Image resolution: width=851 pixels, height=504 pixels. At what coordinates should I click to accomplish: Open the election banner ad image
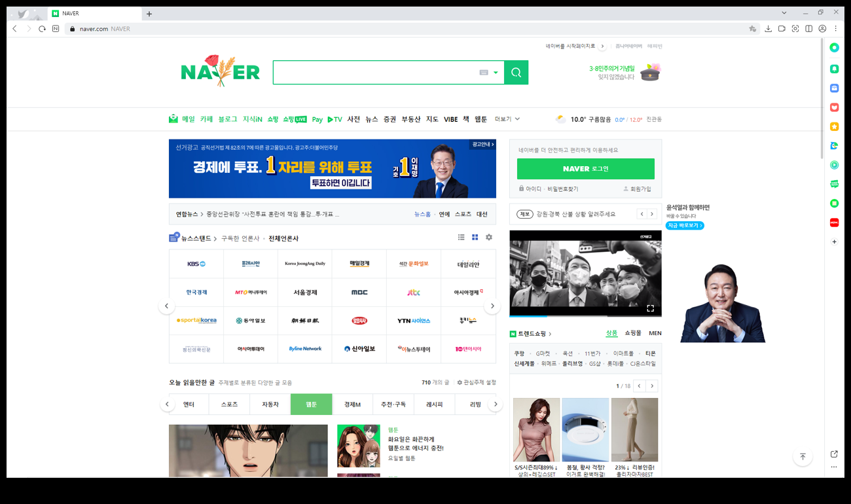click(x=332, y=169)
